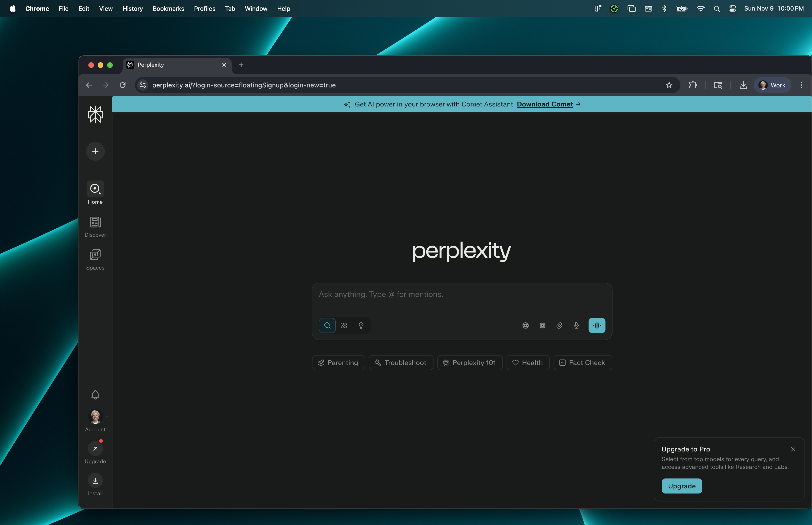Image resolution: width=812 pixels, height=525 pixels.
Task: Attach a file using the paperclip icon
Action: (559, 325)
